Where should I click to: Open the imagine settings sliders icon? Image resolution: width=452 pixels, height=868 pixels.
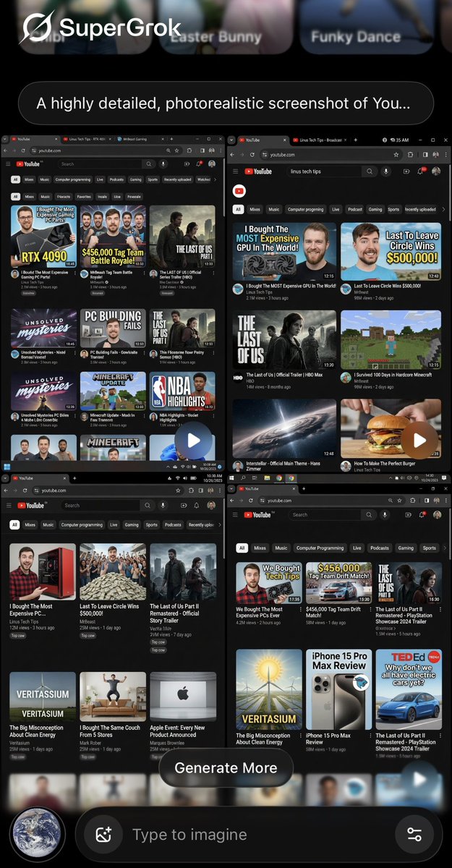pos(414,835)
